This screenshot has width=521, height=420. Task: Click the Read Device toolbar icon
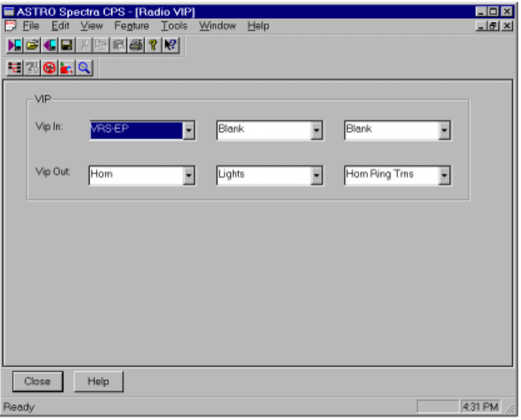tap(15, 45)
